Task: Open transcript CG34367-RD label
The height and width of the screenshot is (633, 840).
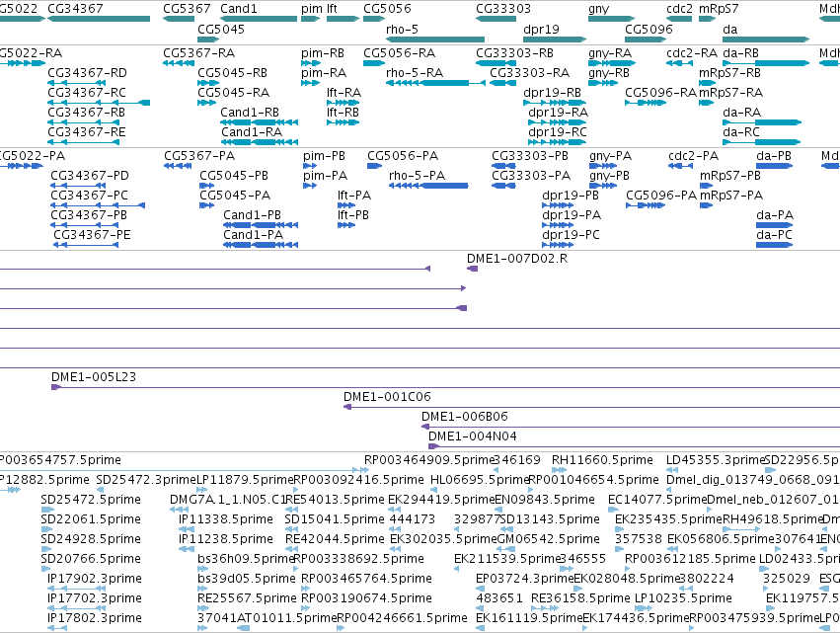Action: (x=87, y=72)
